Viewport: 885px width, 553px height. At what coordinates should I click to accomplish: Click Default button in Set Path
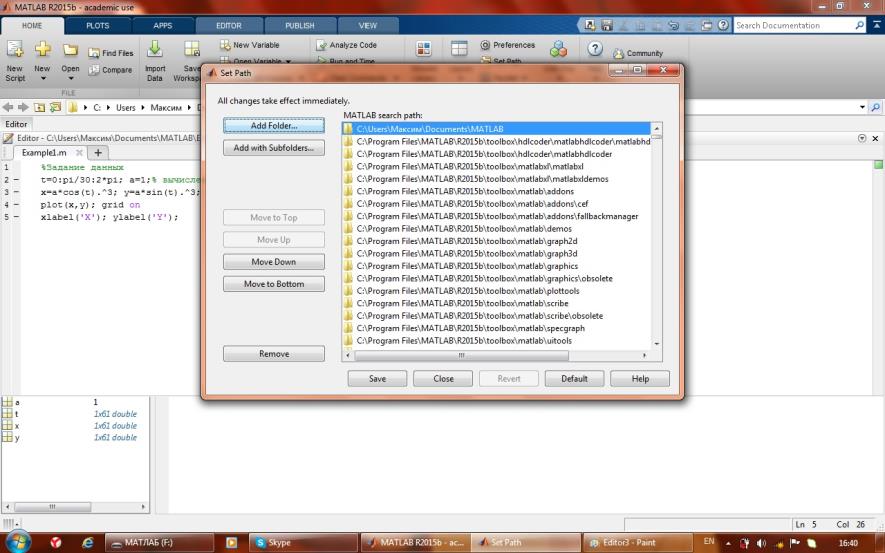[x=574, y=379]
